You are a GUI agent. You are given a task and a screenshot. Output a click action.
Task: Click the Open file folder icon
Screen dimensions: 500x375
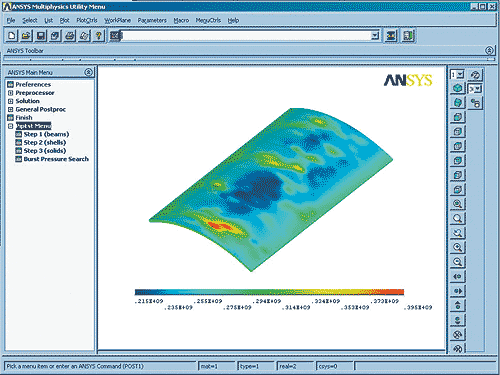[x=26, y=36]
